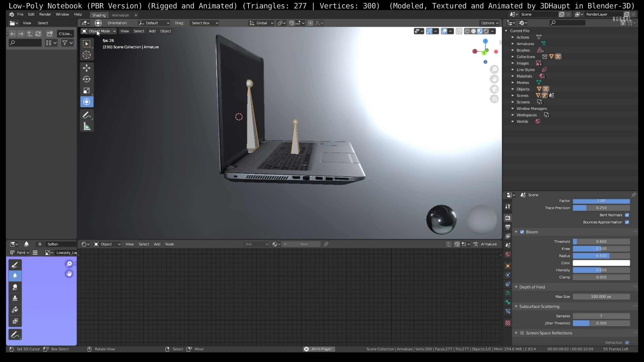The height and width of the screenshot is (362, 644).
Task: Select the Measure tool icon
Action: [x=87, y=126]
